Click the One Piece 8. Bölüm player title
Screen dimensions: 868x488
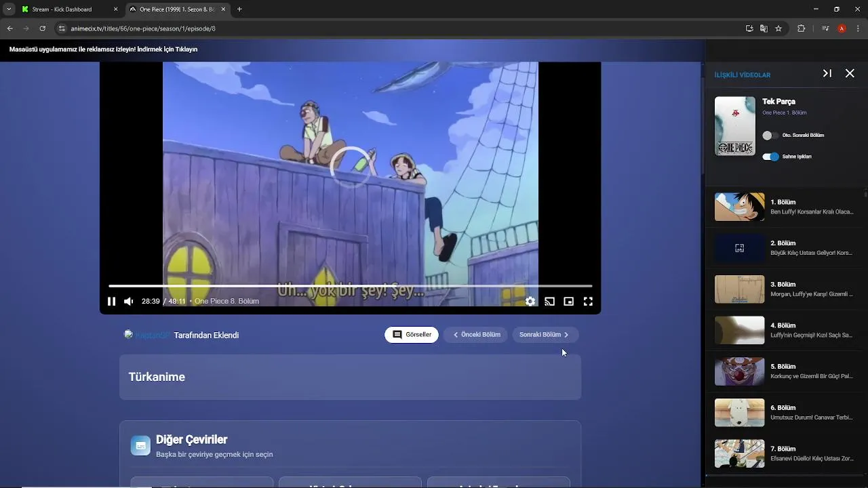pos(226,301)
